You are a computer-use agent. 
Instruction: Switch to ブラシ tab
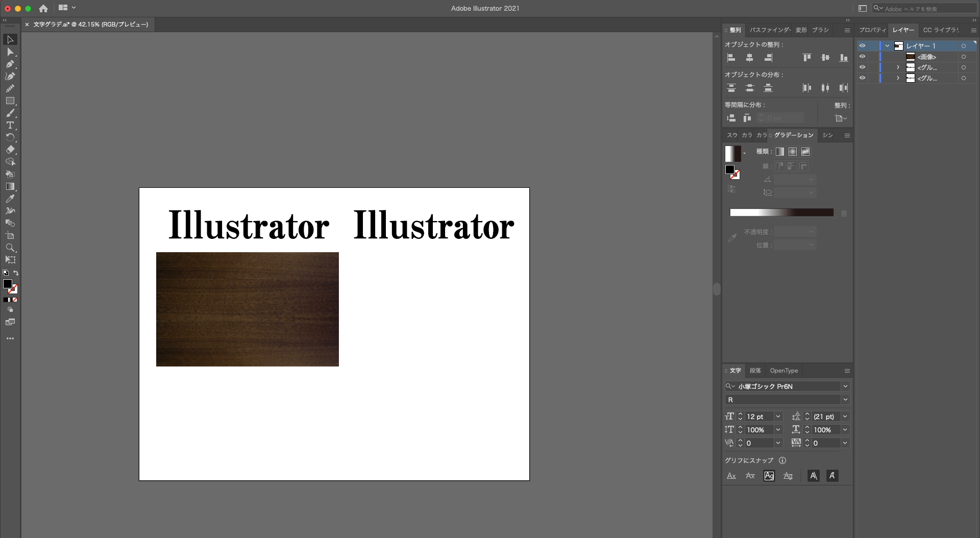point(820,30)
